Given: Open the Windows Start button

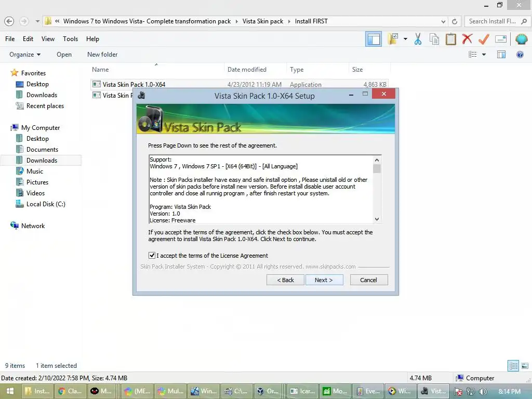Looking at the screenshot, I should 10,391.
